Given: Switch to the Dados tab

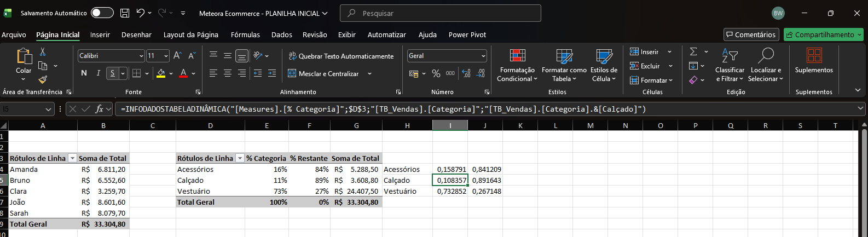Looking at the screenshot, I should [282, 34].
